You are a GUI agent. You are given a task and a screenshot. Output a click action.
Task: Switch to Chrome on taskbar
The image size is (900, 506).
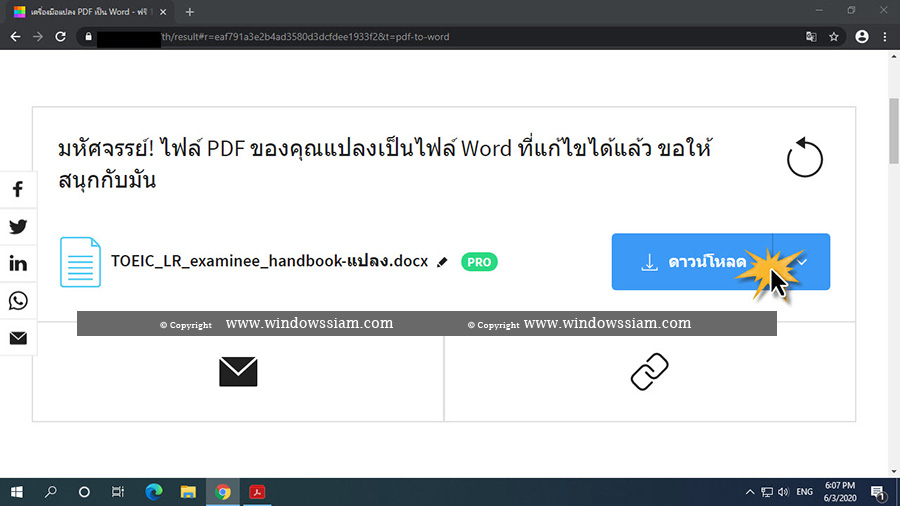(x=223, y=492)
